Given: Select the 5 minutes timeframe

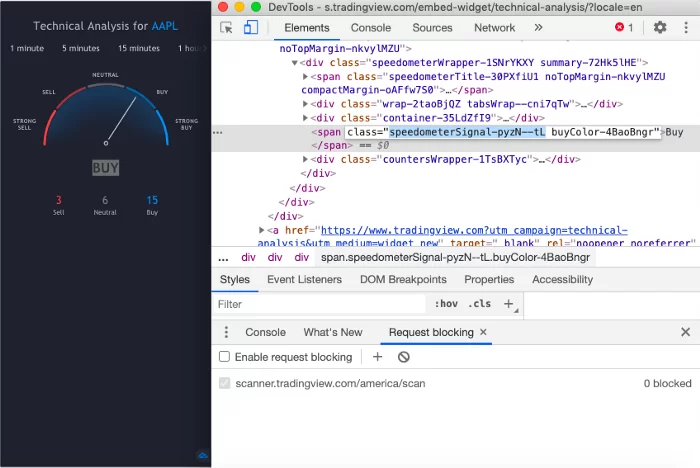Looking at the screenshot, I should pyautogui.click(x=81, y=48).
